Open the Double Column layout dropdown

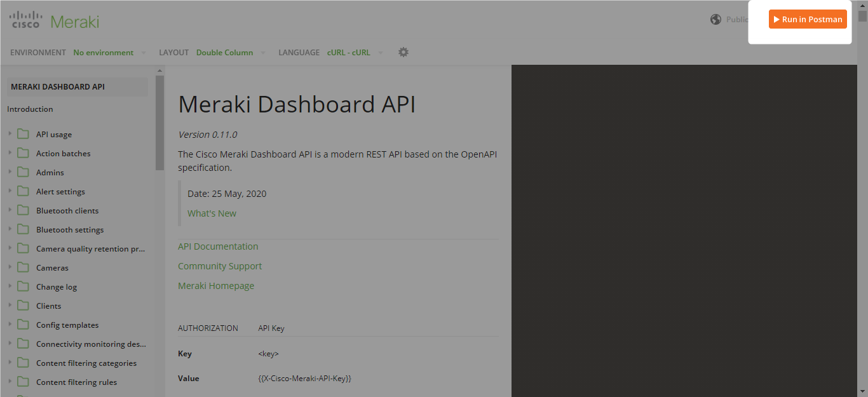pos(231,53)
